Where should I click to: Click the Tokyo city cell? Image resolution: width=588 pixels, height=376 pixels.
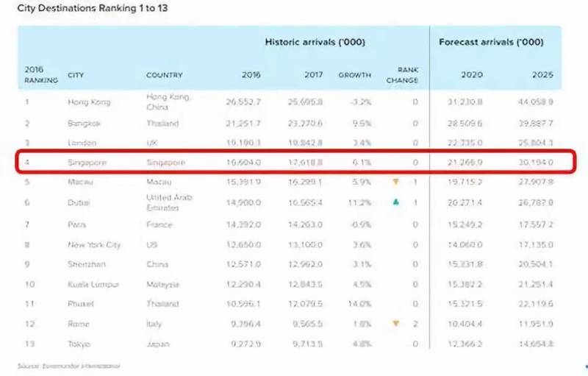(79, 344)
